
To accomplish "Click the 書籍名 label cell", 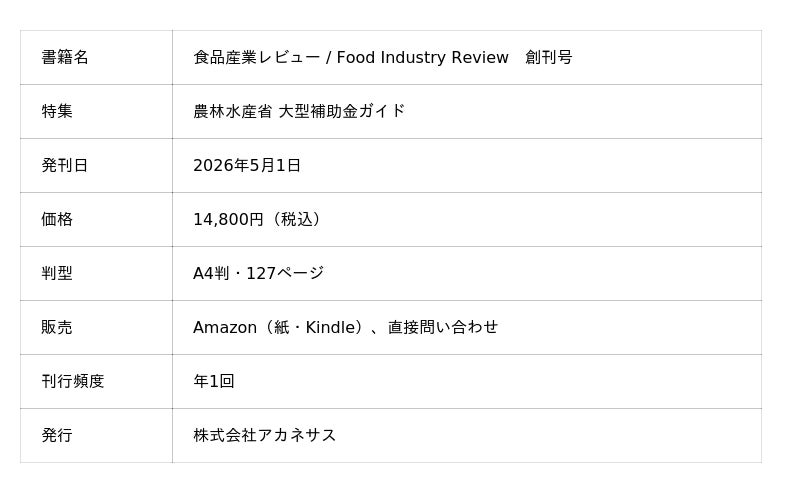I will [x=65, y=58].
